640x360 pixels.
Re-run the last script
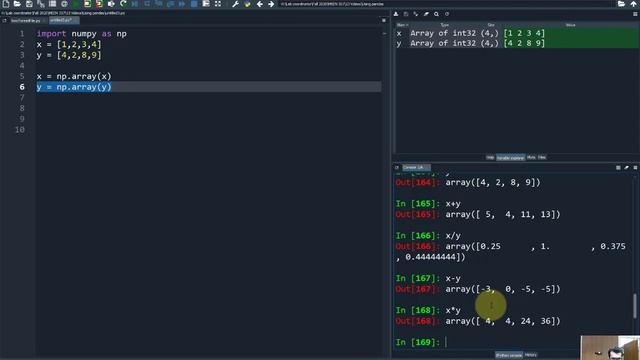click(123, 4)
